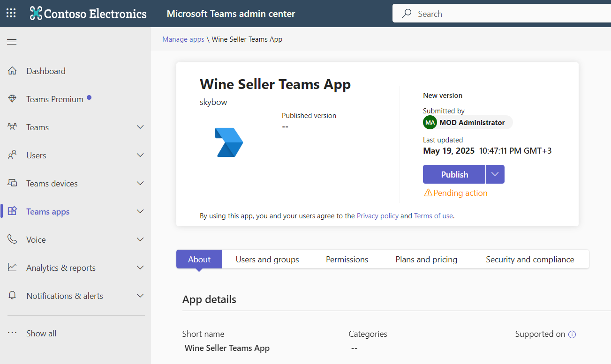Click the App details section heading

[209, 299]
